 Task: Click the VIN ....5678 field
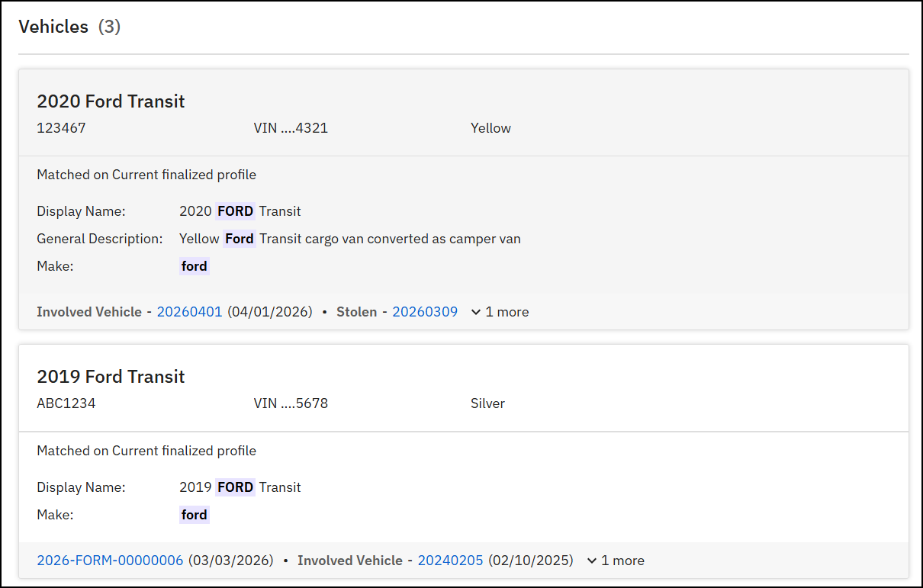click(291, 403)
